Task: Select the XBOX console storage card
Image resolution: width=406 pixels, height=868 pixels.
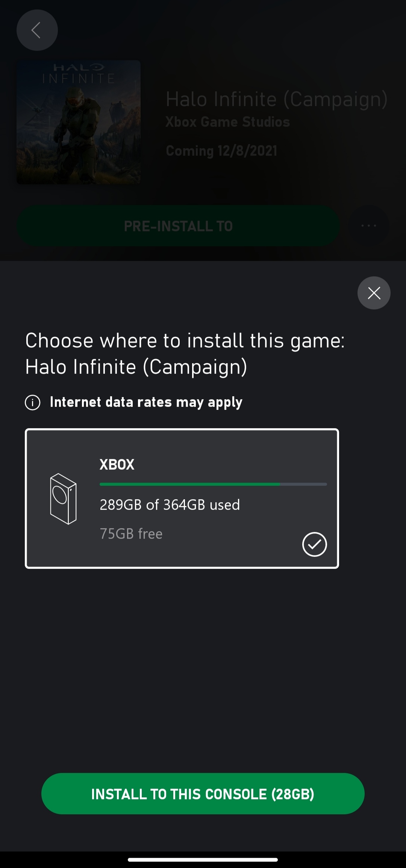Action: (182, 498)
